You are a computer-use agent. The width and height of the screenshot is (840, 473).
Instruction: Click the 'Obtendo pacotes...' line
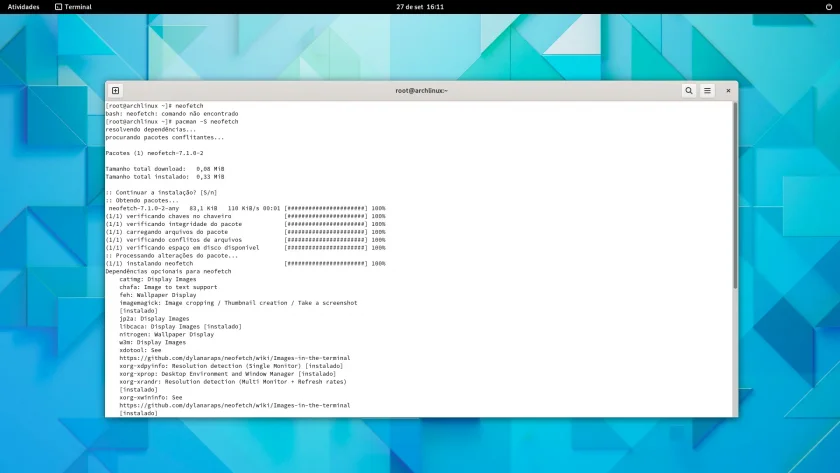142,200
